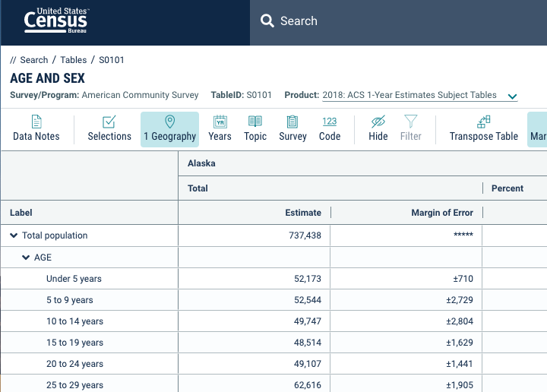Open the Survey filter
This screenshot has height=392, width=547.
[x=292, y=128]
